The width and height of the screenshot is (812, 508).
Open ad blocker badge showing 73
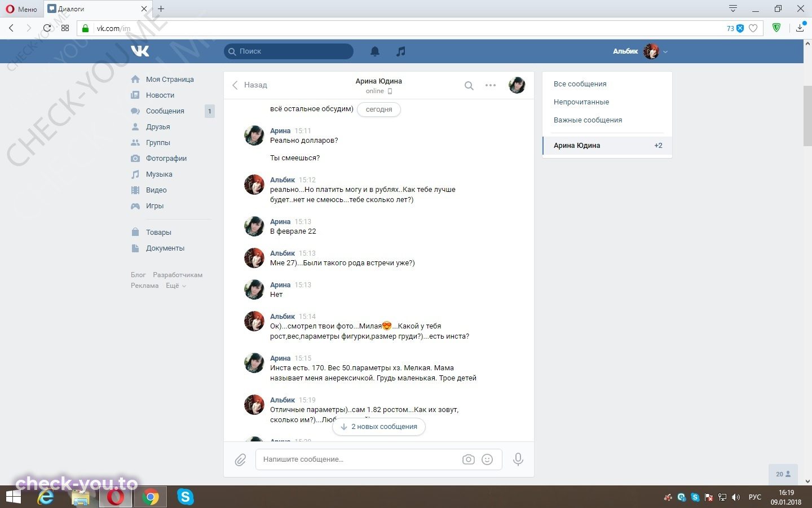point(735,28)
